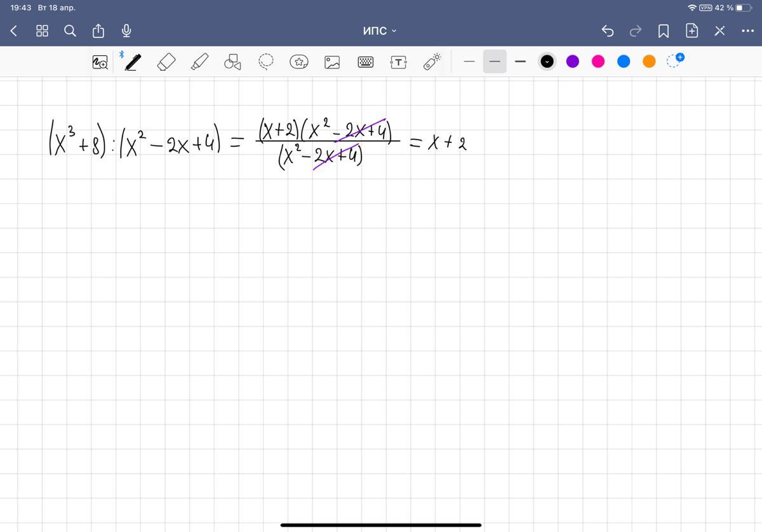Pick the pink color swatch
Viewport: 762px width, 532px height.
(598, 62)
